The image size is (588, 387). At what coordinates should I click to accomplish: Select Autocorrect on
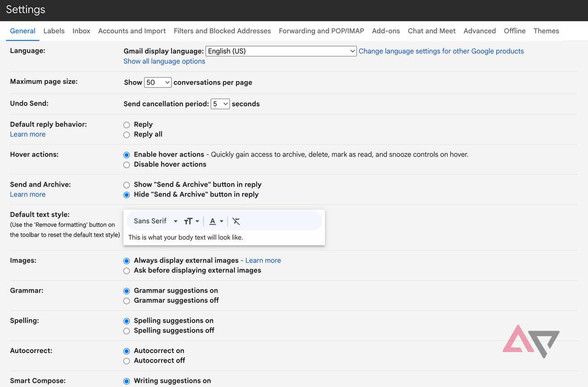pyautogui.click(x=127, y=351)
